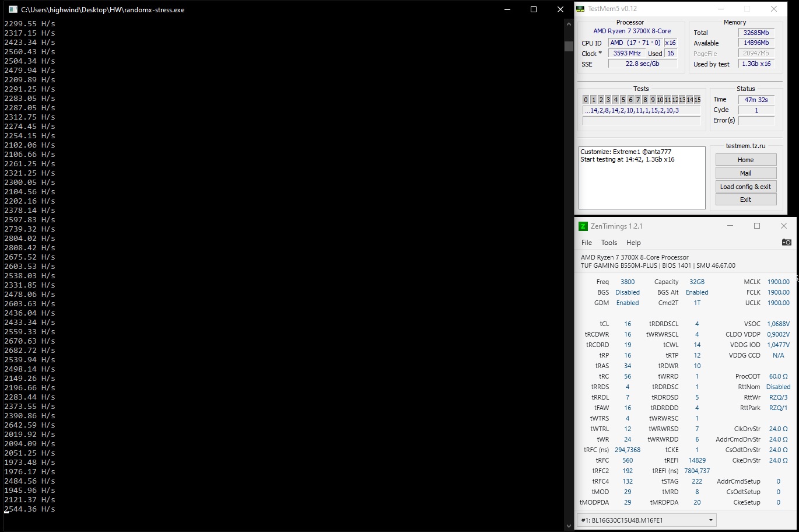Click the console line 2808.42 H/s
The height and width of the screenshot is (532, 799).
click(30, 247)
